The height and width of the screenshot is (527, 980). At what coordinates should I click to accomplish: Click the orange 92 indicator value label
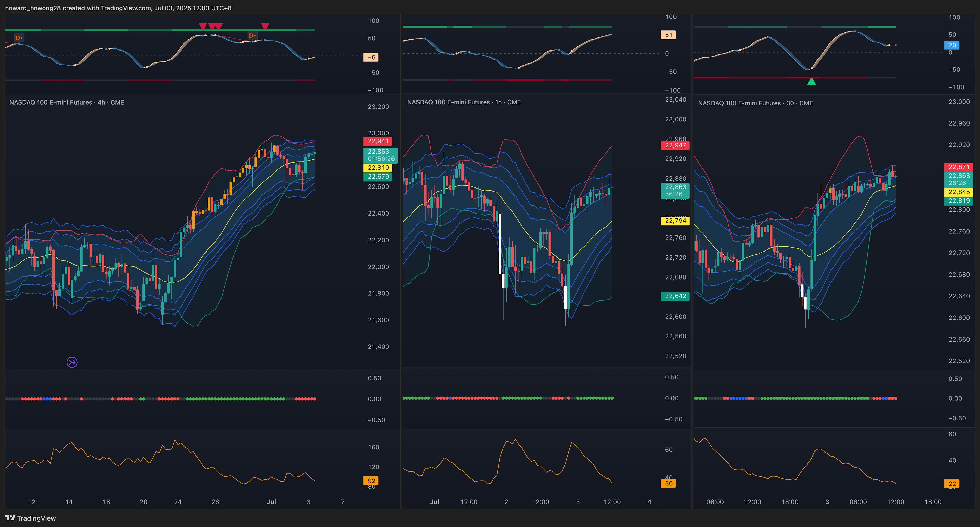(x=371, y=481)
